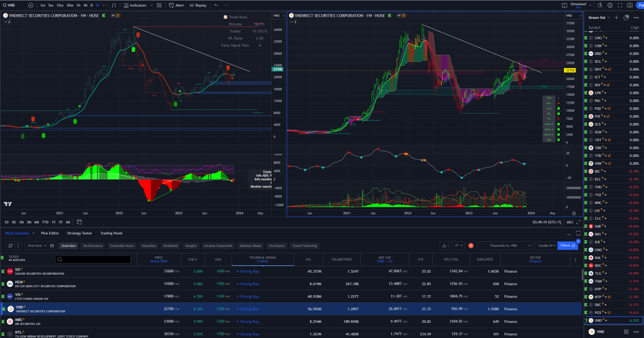Open the go to date calendar icon

79,222
